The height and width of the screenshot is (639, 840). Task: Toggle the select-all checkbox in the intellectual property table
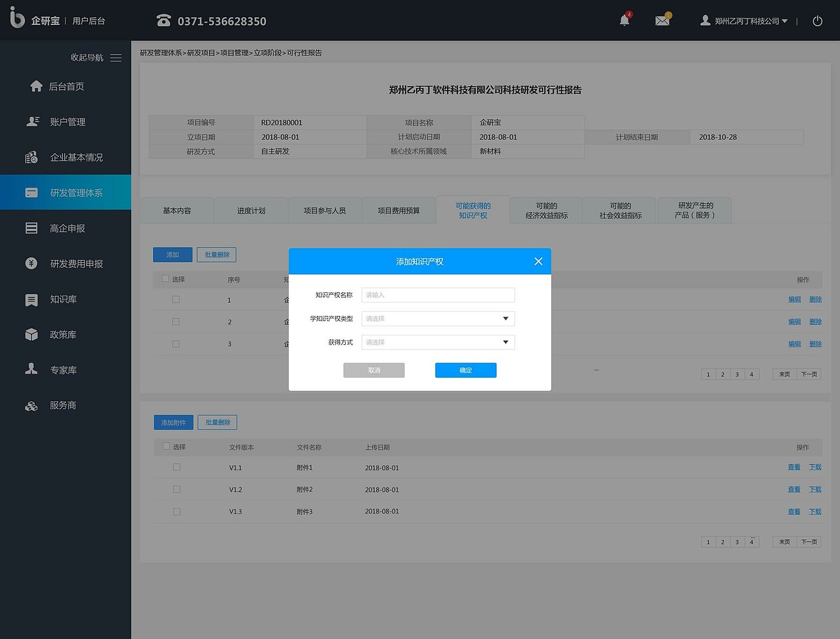165,279
